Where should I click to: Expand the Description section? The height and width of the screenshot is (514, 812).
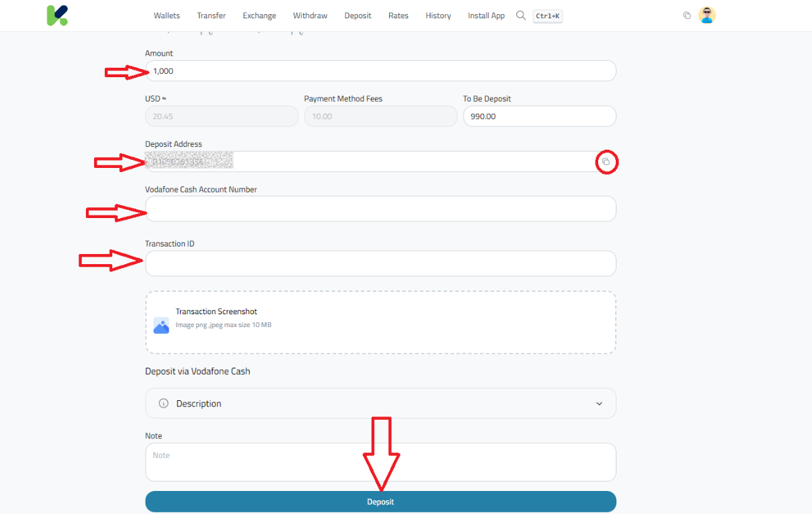click(x=380, y=403)
